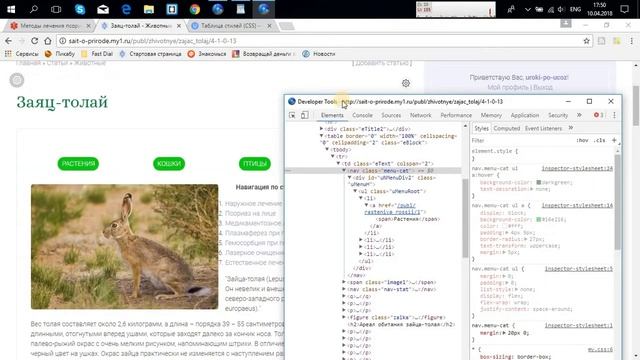Switch to the Event Listeners tab
The image size is (640, 360).
543,128
